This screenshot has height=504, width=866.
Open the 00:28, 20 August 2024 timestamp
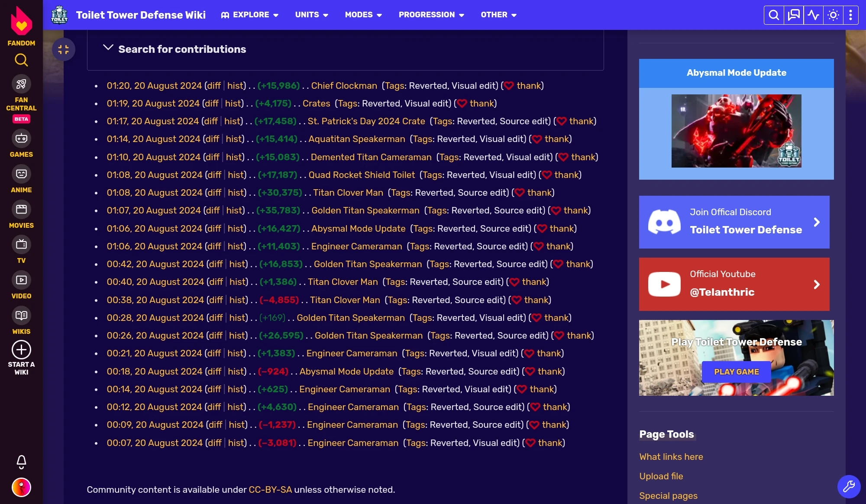[155, 318]
